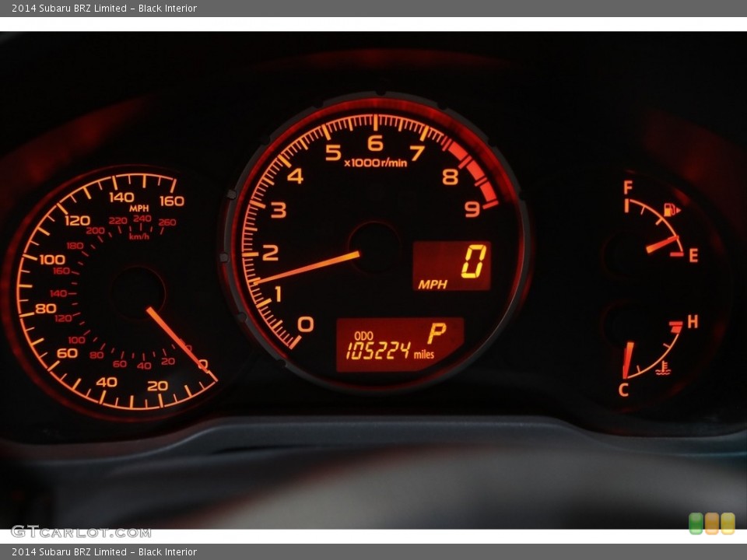Click the fuel pump icon by the fuel gauge

pyautogui.click(x=672, y=209)
